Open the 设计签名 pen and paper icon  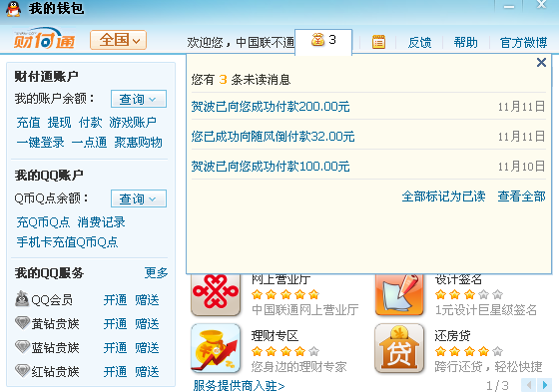399,295
